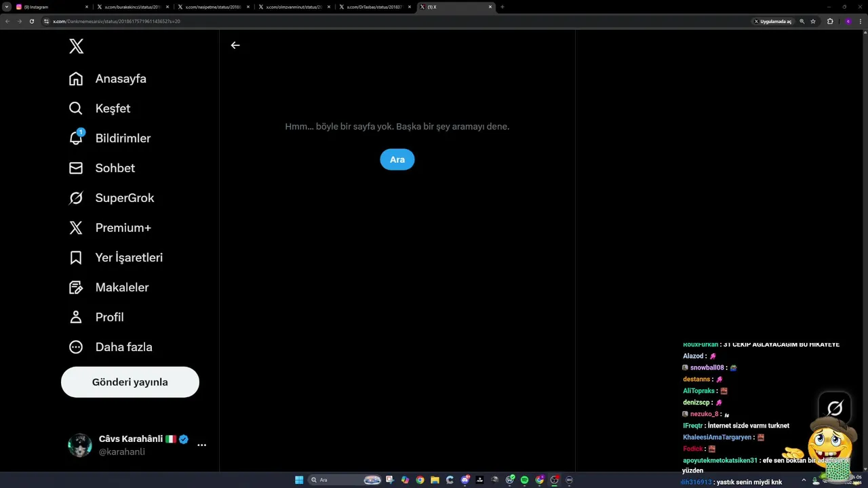Click the username denizscp in chat
Viewport: 868px width, 488px height.
(697, 403)
